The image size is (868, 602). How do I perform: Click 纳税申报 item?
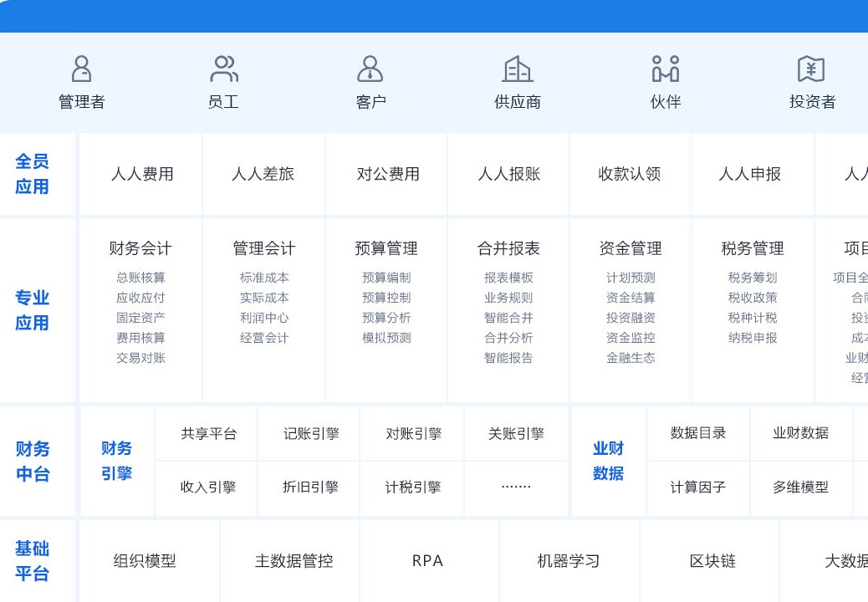[x=753, y=338]
